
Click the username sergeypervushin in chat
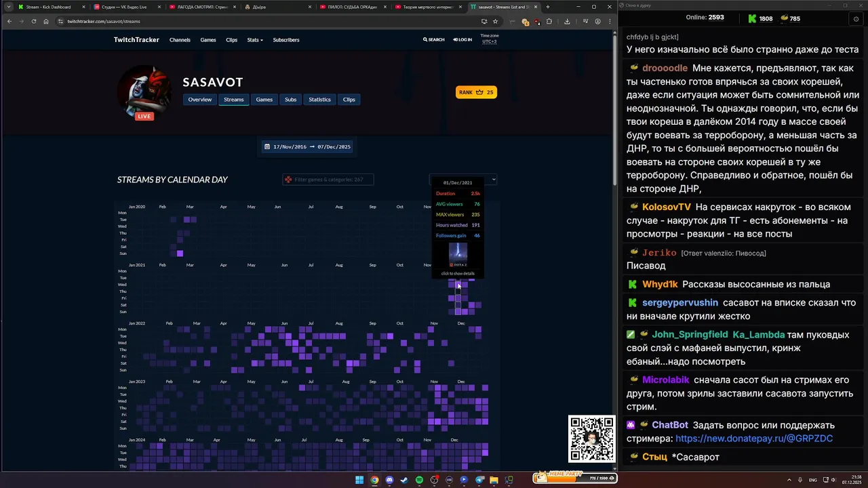click(x=680, y=303)
